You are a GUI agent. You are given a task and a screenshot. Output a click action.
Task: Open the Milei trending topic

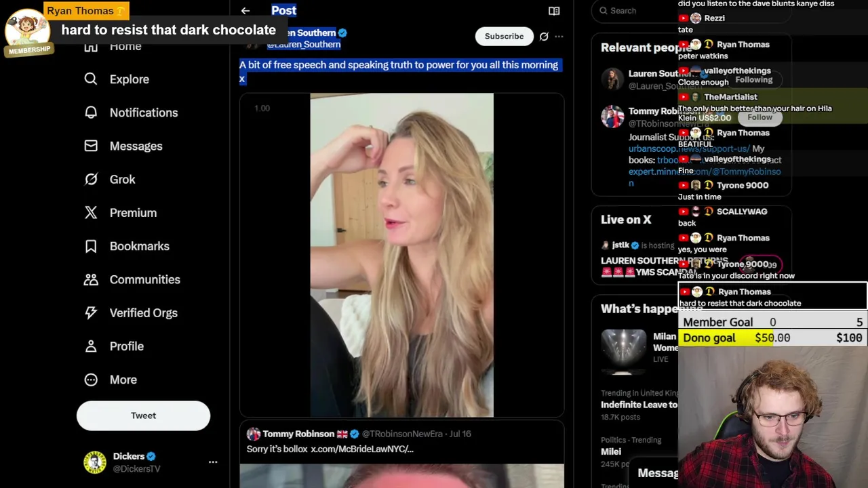(611, 451)
